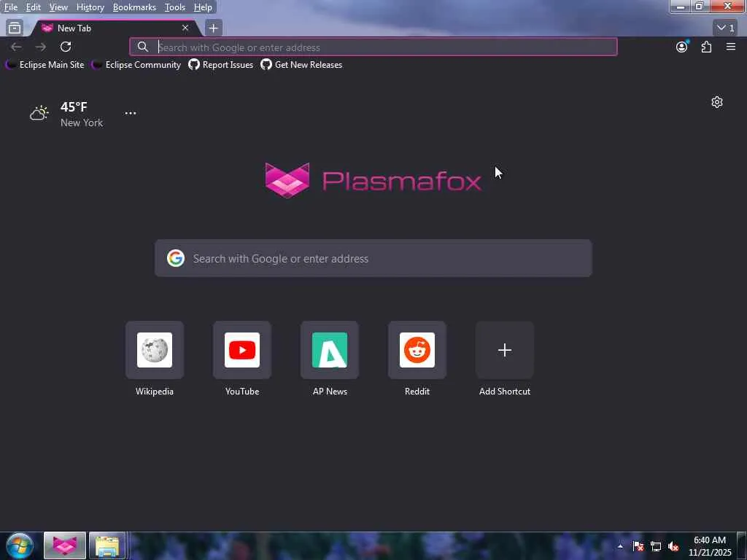Restore down the browser window
This screenshot has height=560, width=747.
coord(700,6)
